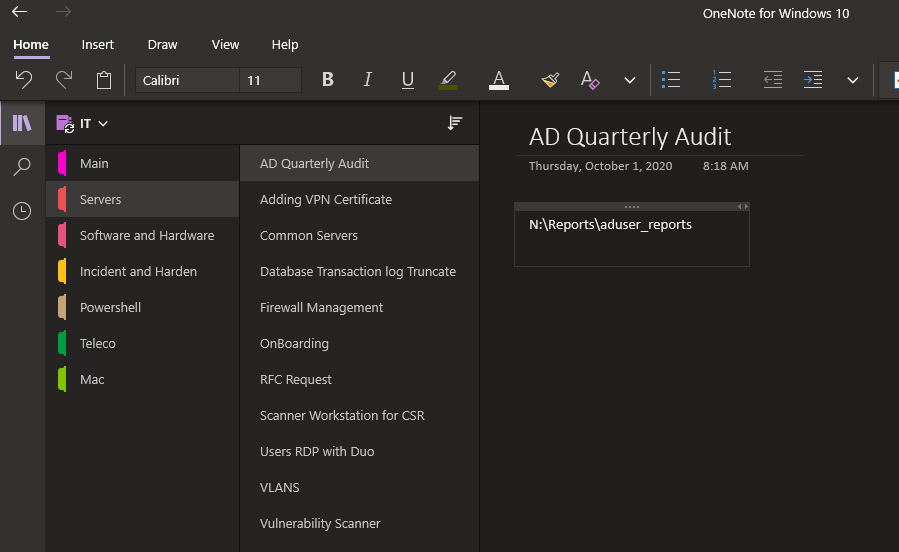
Task: Toggle Underline formatting
Action: coord(407,80)
